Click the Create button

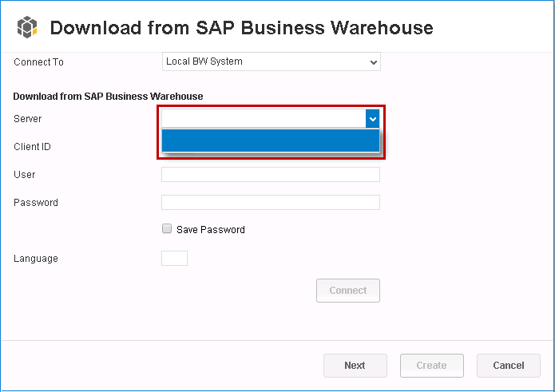(432, 366)
